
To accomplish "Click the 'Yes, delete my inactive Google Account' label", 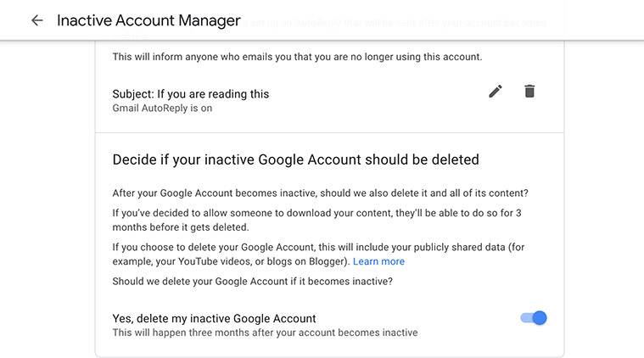I will tap(214, 319).
